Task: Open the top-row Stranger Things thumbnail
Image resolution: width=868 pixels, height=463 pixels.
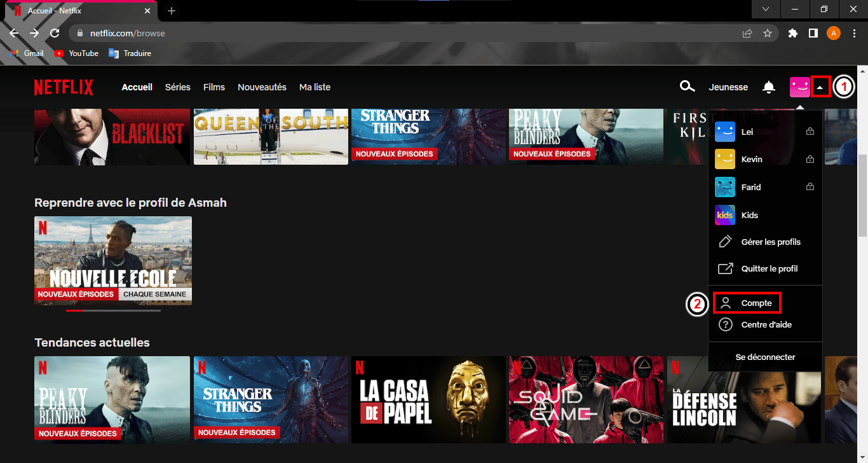Action: [429, 136]
